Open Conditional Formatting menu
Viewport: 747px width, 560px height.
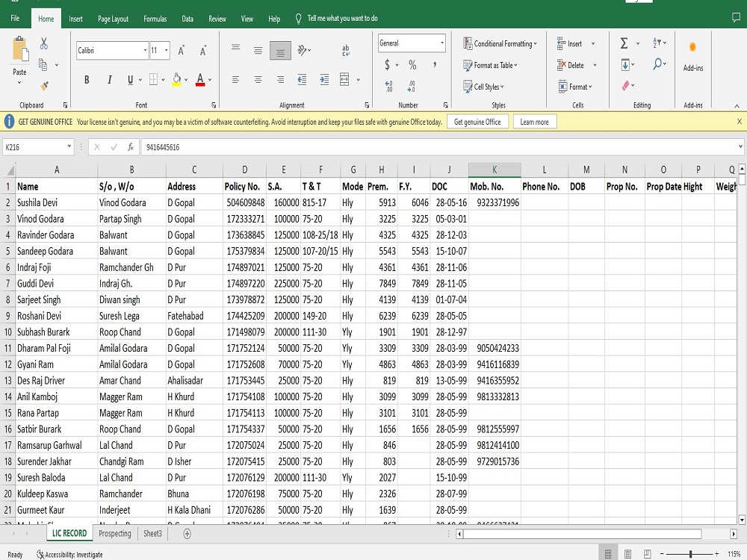pyautogui.click(x=500, y=43)
